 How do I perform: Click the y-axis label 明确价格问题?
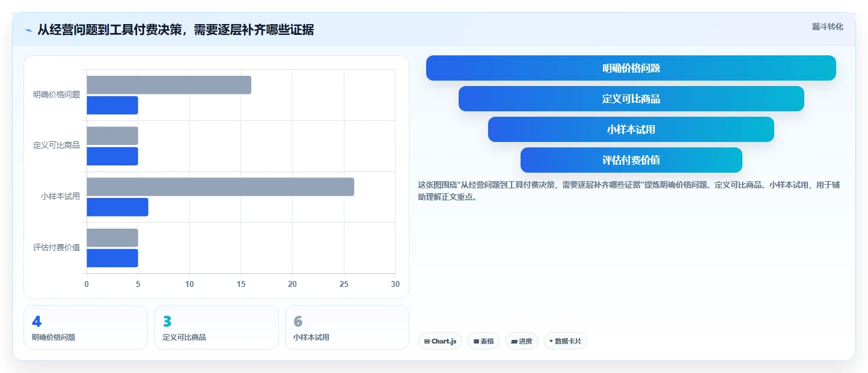[57, 94]
